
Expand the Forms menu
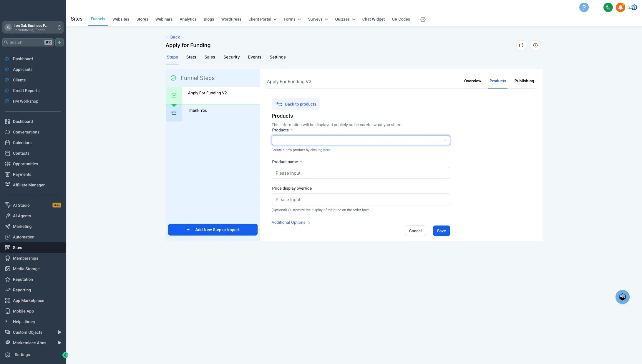[292, 19]
